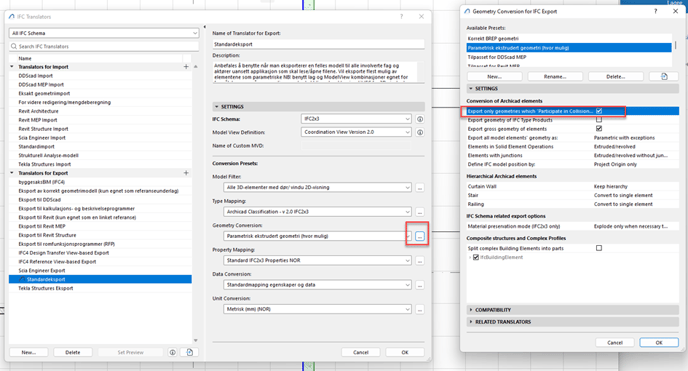Click import/export icon in IFC Translators footer
The height and width of the screenshot is (371, 688).
(190, 352)
